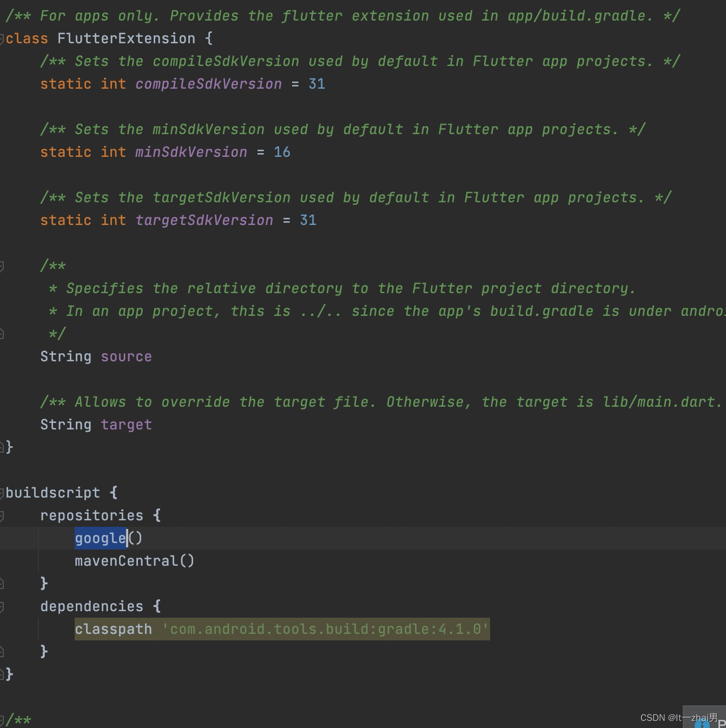
Task: Collapse the FlutterExtension class fold marker
Action: 2,39
